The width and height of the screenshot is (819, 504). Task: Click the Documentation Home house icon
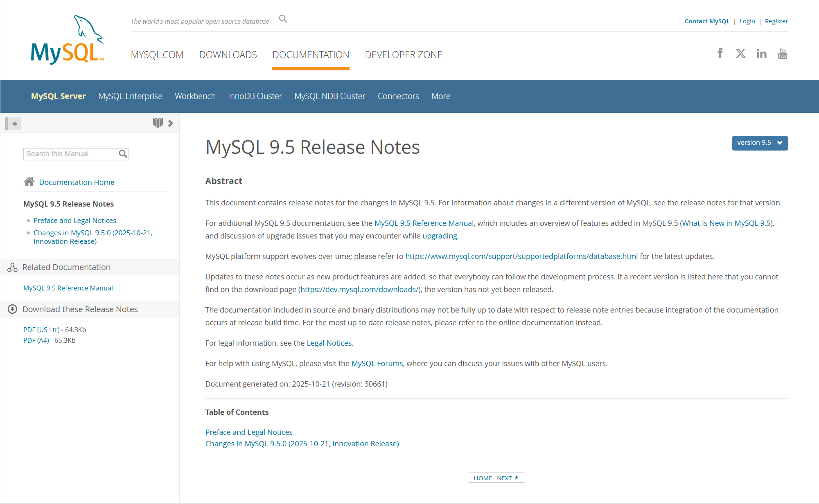coord(29,182)
